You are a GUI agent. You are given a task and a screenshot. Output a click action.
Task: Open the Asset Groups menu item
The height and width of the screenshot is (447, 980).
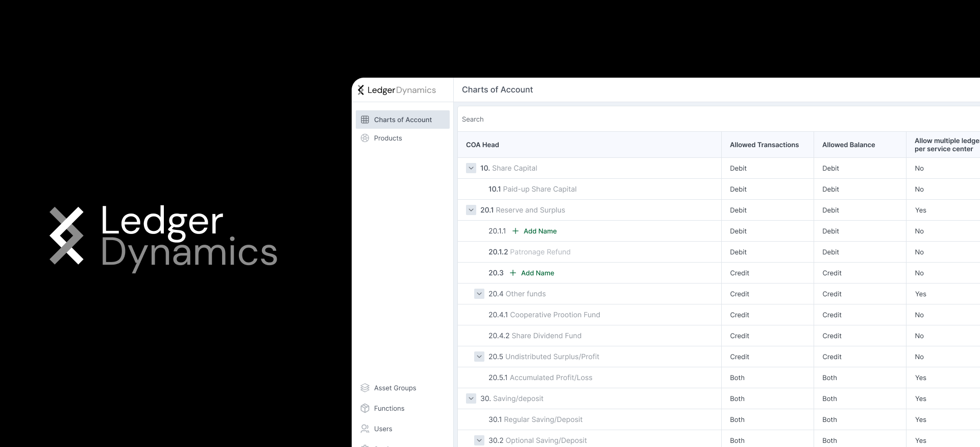point(395,388)
